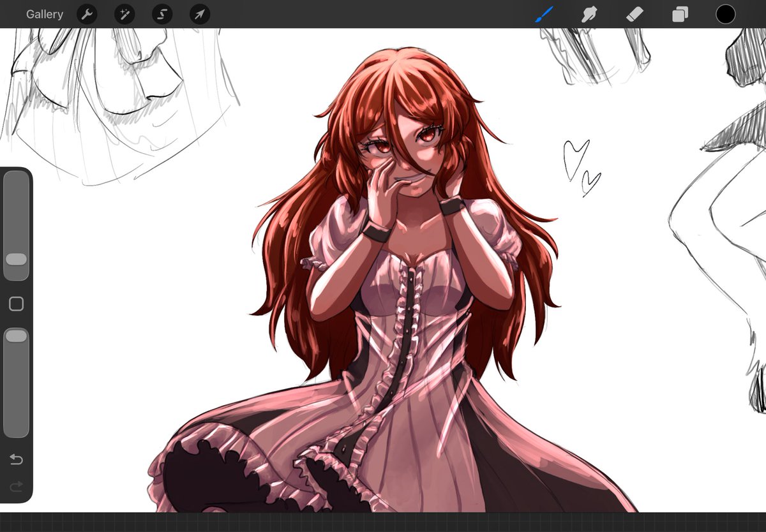Redo the last undone stroke
The width and height of the screenshot is (766, 532).
click(16, 487)
